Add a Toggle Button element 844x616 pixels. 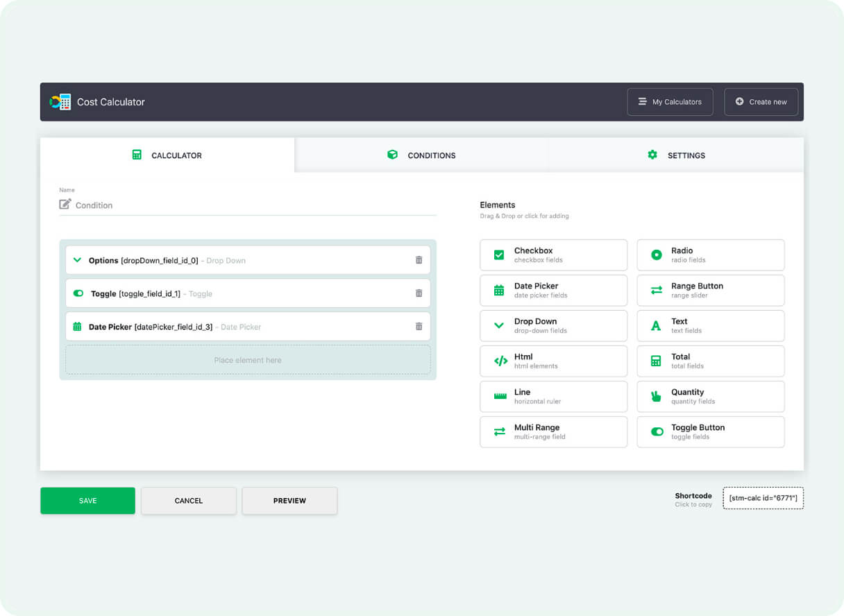point(710,431)
